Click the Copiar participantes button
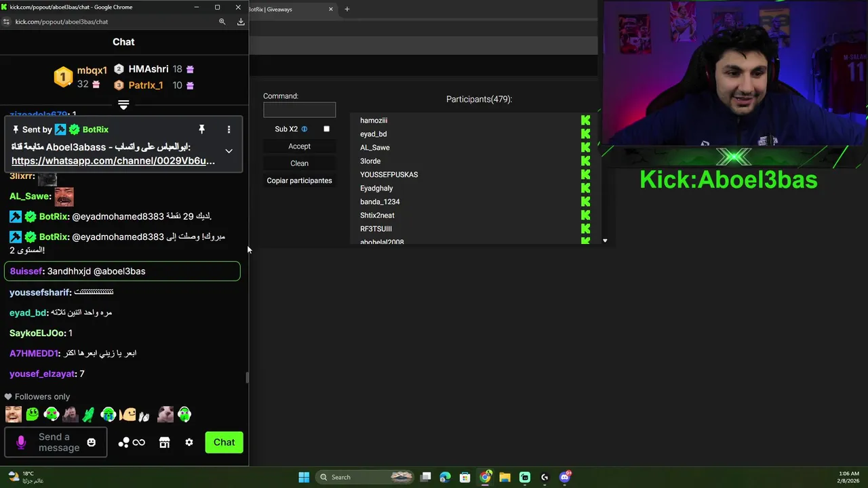Viewport: 868px width, 488px height. pos(299,180)
